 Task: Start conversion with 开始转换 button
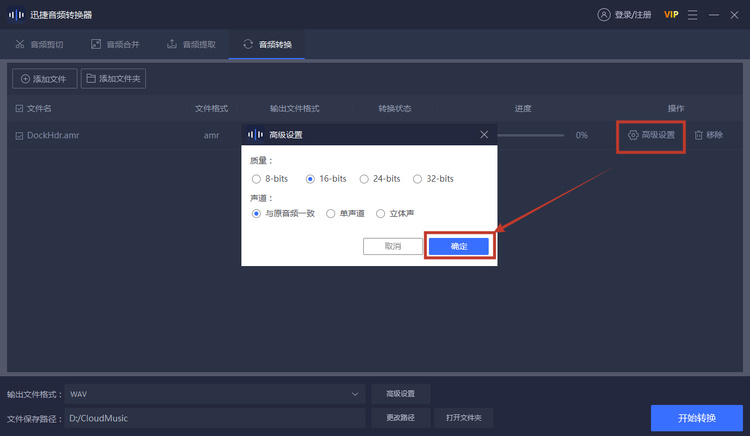click(696, 418)
